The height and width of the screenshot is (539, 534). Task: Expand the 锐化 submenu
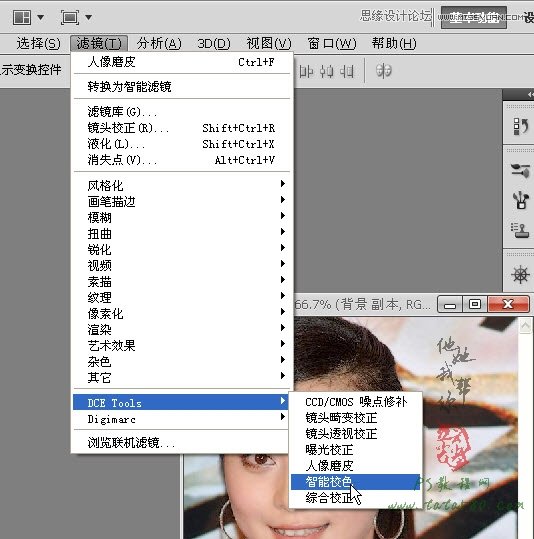click(182, 249)
